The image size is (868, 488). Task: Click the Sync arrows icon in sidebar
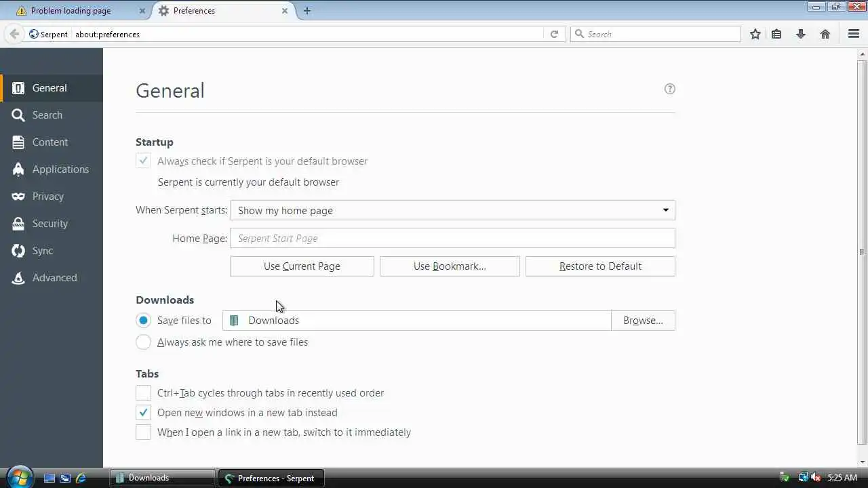(x=18, y=251)
